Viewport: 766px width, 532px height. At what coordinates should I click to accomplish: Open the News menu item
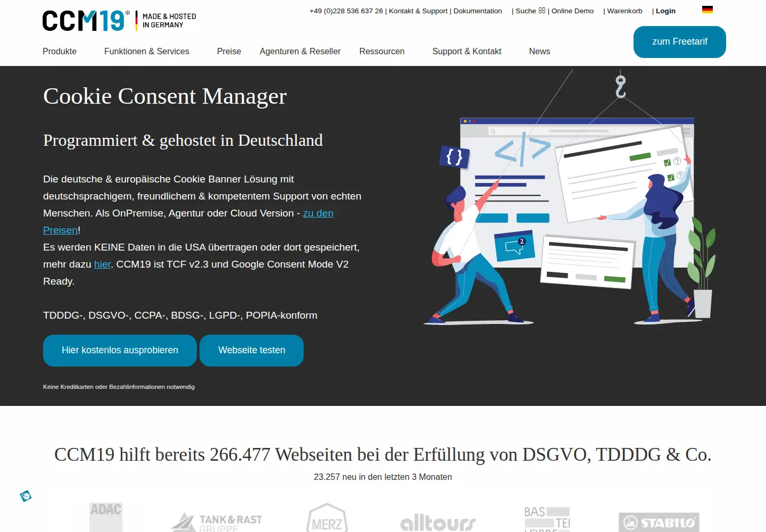tap(539, 51)
